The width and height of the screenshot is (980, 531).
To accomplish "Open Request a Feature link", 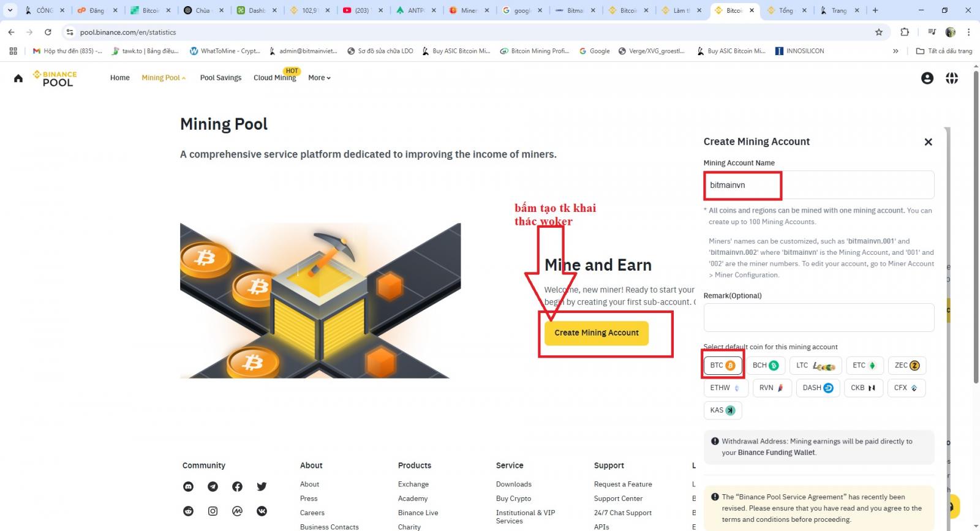I will 623,484.
